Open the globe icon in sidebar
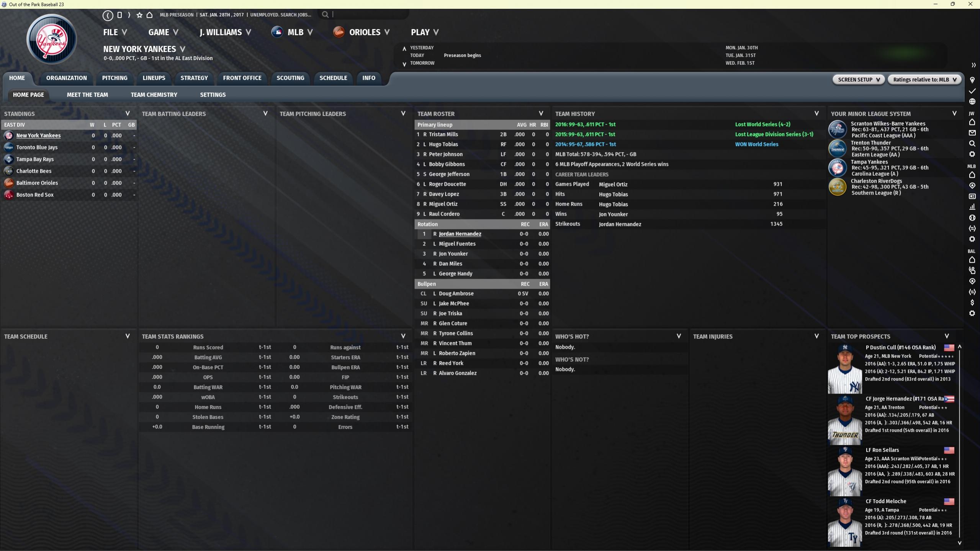 click(972, 101)
